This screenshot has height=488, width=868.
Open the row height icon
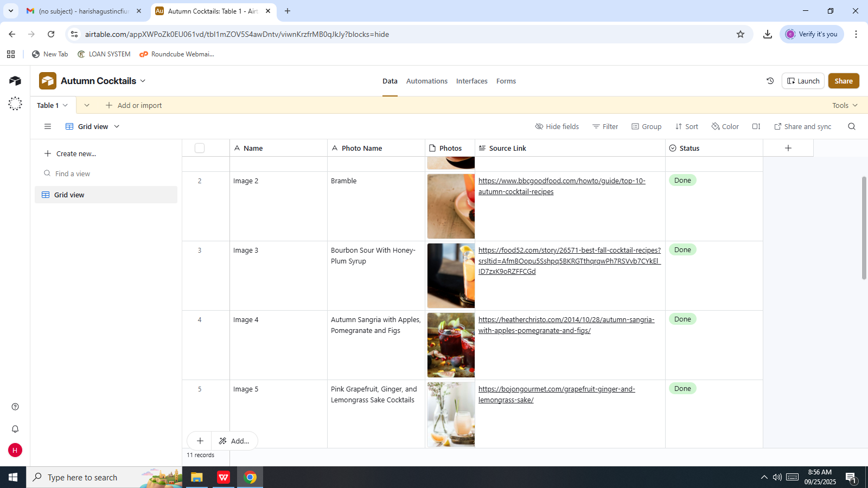pos(756,126)
